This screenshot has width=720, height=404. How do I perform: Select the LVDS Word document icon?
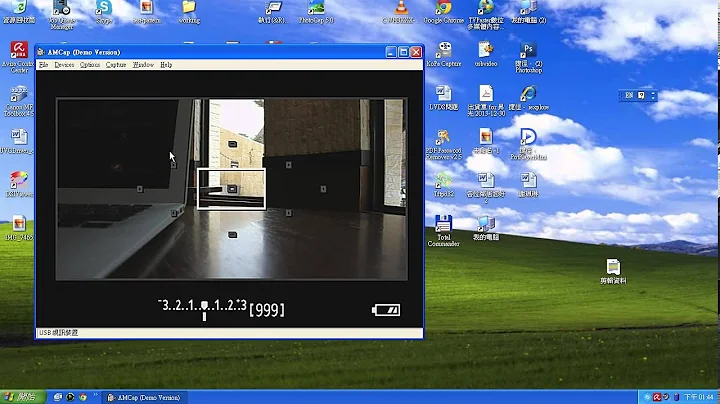tap(444, 97)
